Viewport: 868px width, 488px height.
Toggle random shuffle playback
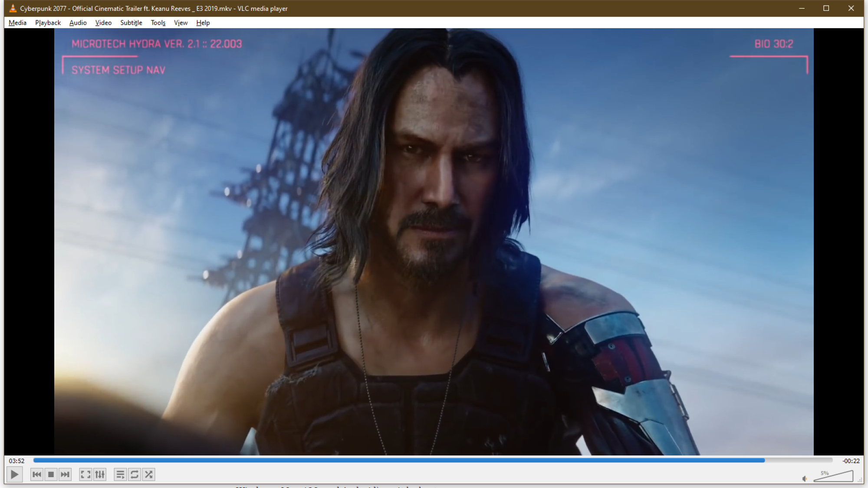[x=149, y=475]
